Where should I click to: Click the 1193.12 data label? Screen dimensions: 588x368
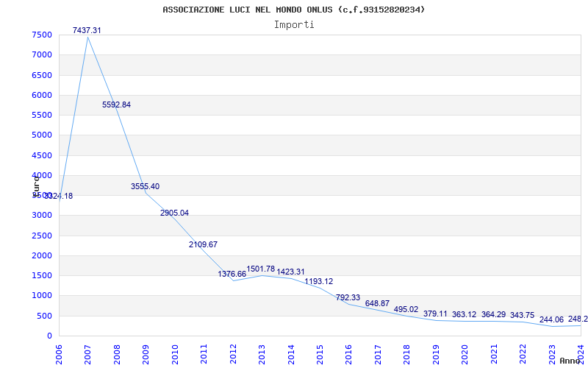click(319, 281)
